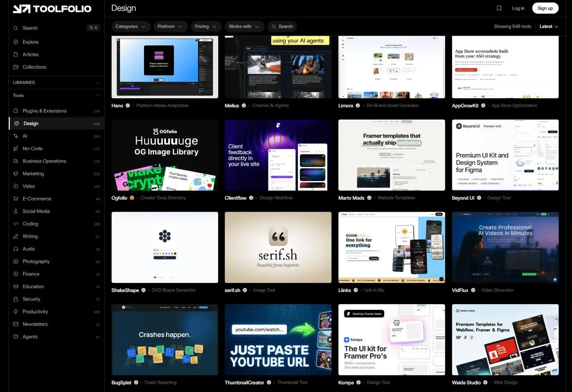
Task: Click the Newsletters envelope icon
Action: (16, 324)
